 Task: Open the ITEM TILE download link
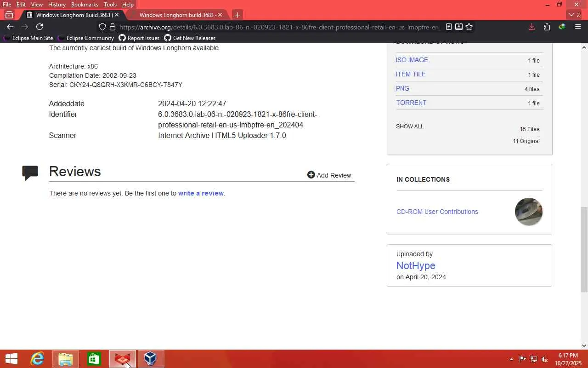411,74
